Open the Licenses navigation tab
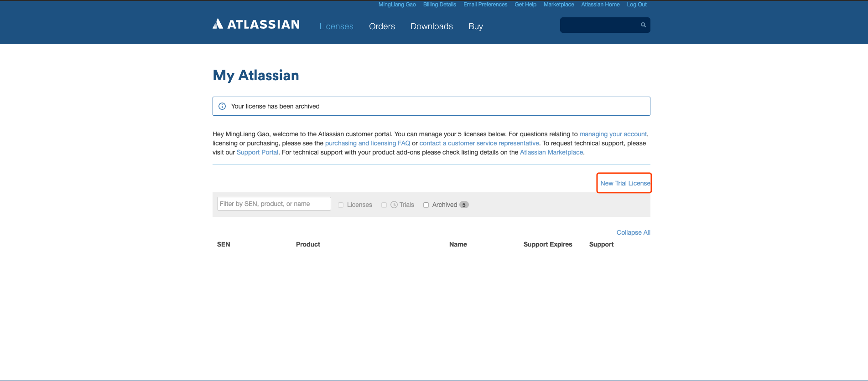Viewport: 868px width, 381px height. point(336,26)
